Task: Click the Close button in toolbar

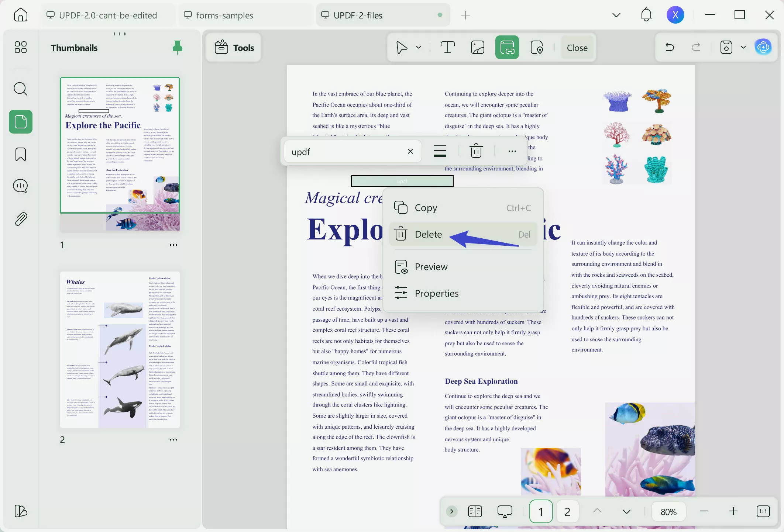Action: pos(577,48)
